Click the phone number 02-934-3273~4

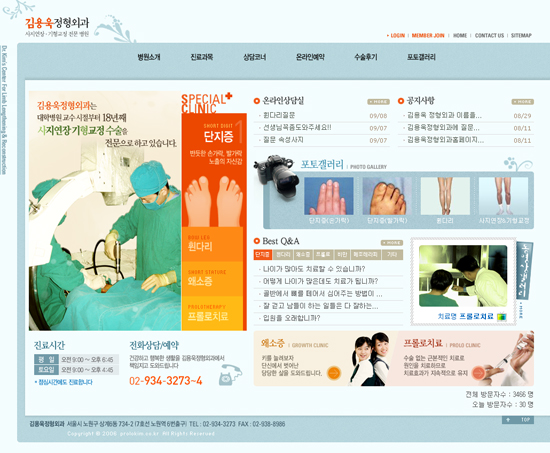click(x=166, y=381)
